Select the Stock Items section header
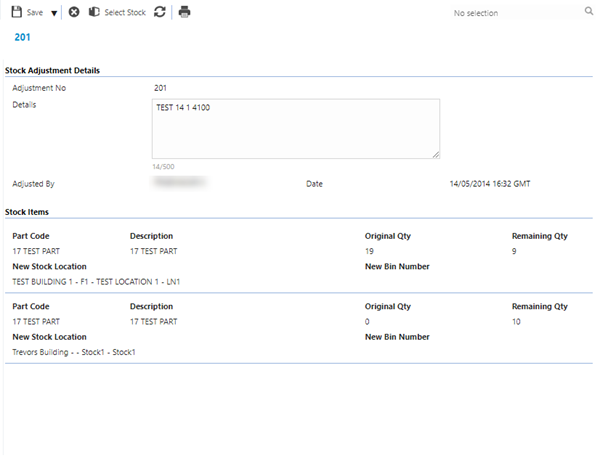 (x=27, y=212)
